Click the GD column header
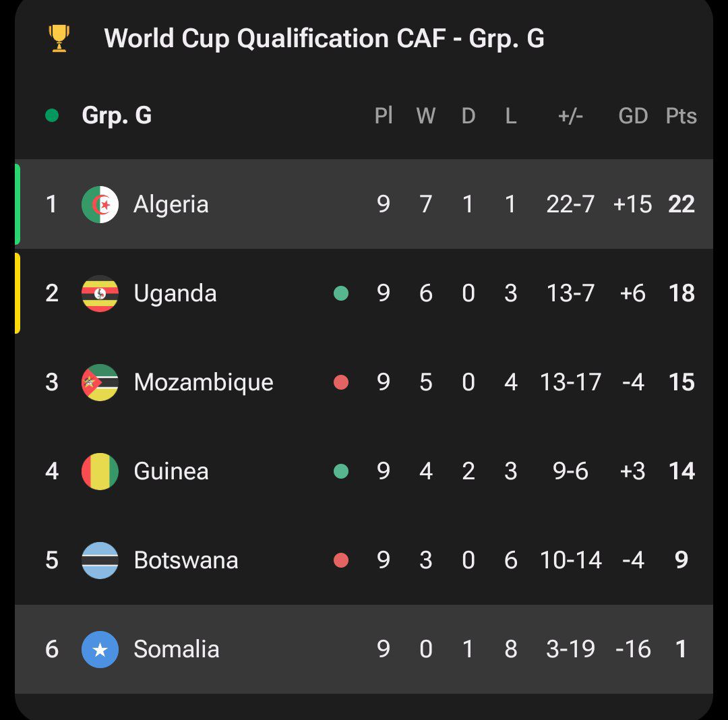Viewport: 728px width, 720px height. pos(633,116)
